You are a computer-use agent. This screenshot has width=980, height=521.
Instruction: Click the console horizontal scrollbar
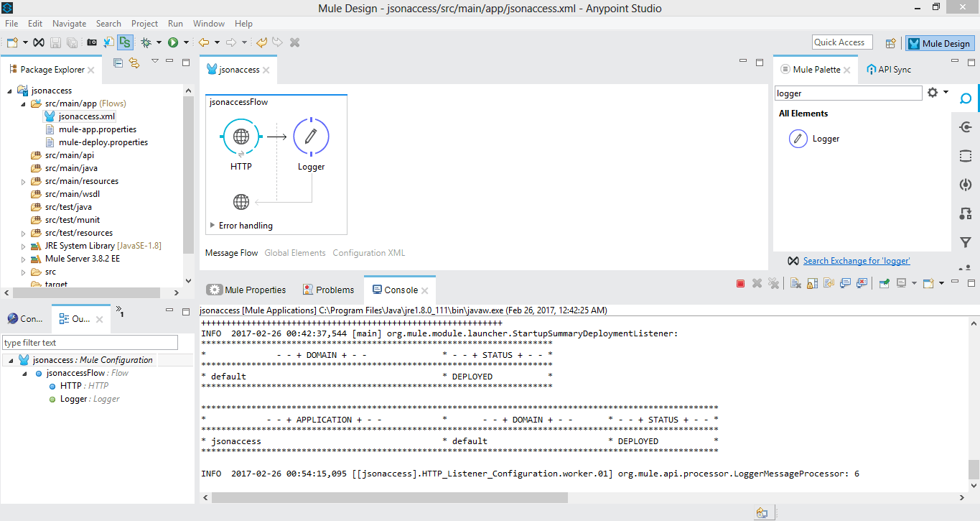coord(390,497)
